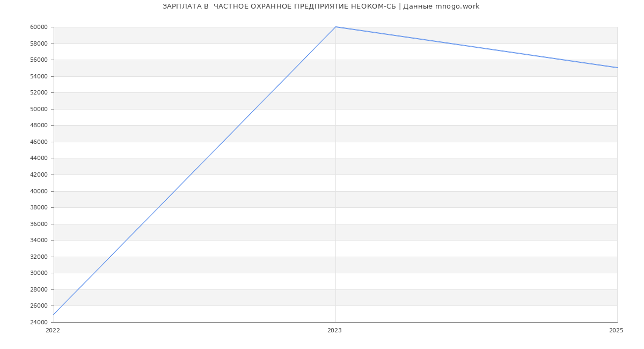Click the 24000 y-axis label
The image size is (644, 349).
[39, 322]
